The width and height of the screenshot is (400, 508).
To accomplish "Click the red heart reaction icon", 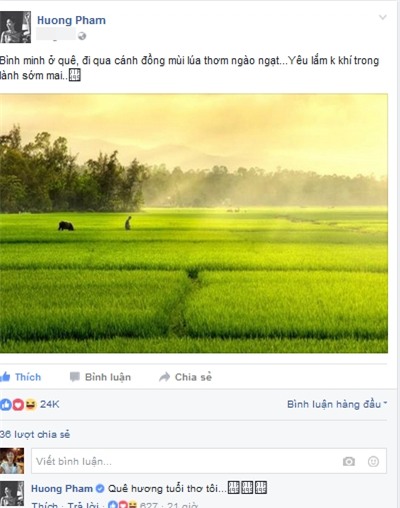I will coord(18,405).
